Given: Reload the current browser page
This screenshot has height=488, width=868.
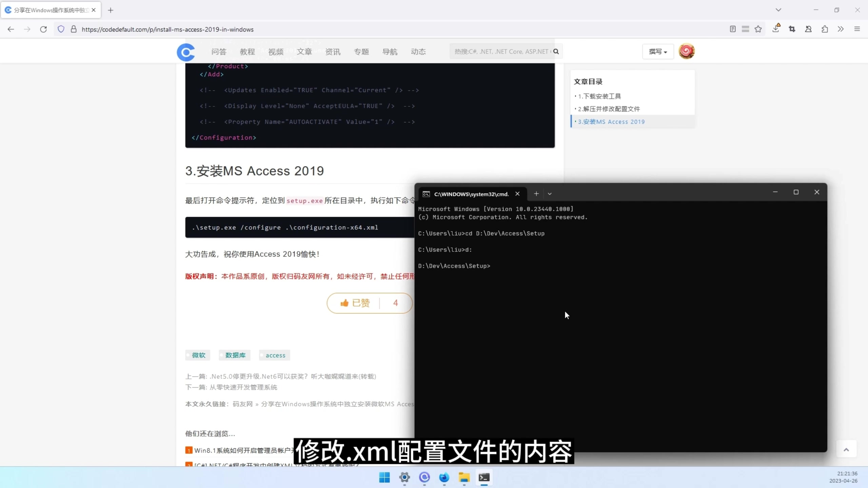Looking at the screenshot, I should [43, 29].
